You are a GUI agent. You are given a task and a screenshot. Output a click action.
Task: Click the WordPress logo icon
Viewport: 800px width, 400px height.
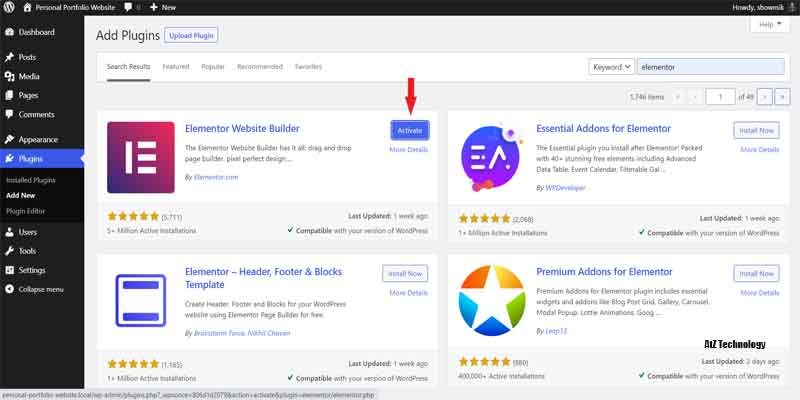(x=9, y=8)
